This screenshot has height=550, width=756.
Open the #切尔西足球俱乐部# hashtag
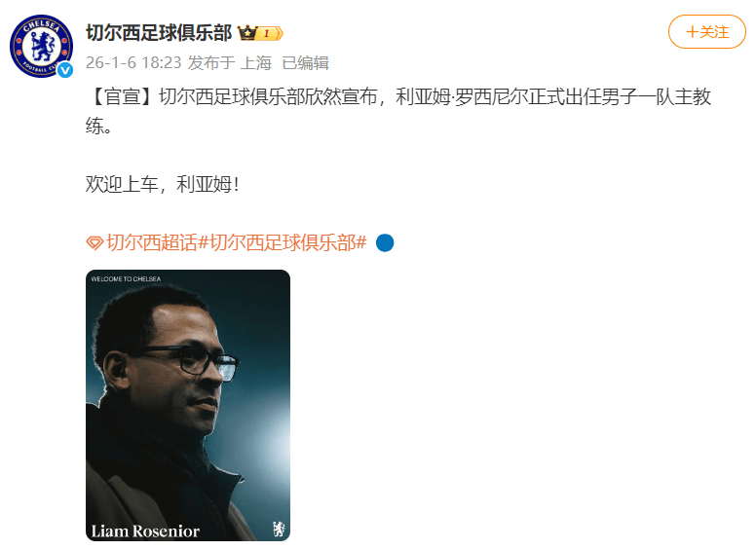[x=283, y=242]
